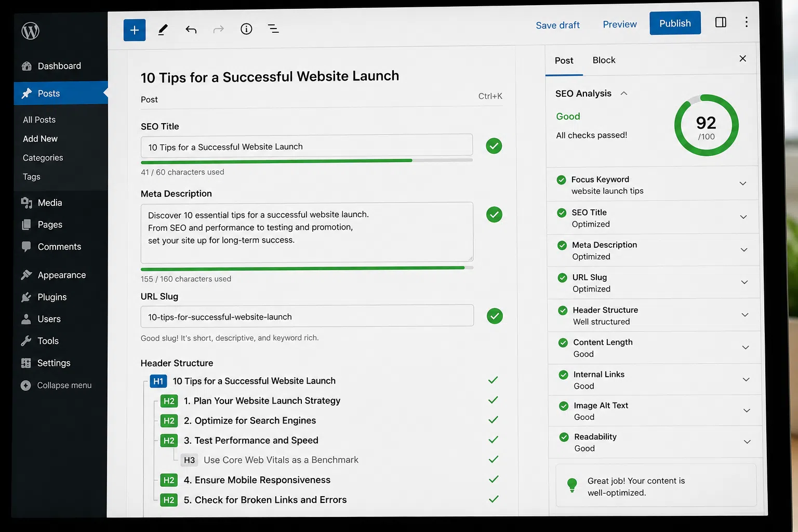Click the H3 heading badge
This screenshot has height=532, width=798.
(190, 460)
